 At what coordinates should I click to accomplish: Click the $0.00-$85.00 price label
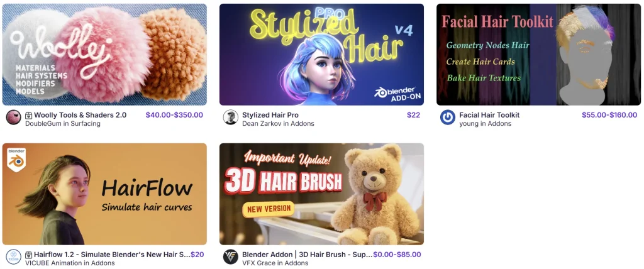397,255
